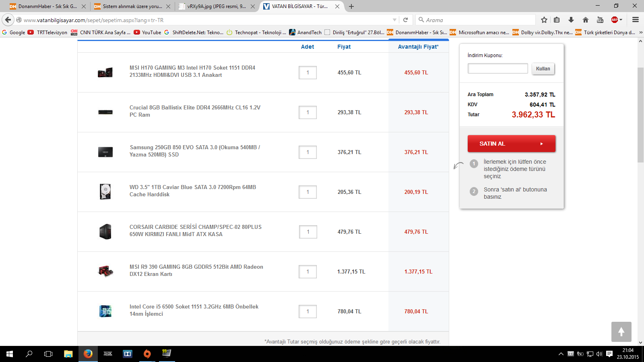Click the SATIN AL button
The width and height of the screenshot is (644, 362).
[511, 144]
